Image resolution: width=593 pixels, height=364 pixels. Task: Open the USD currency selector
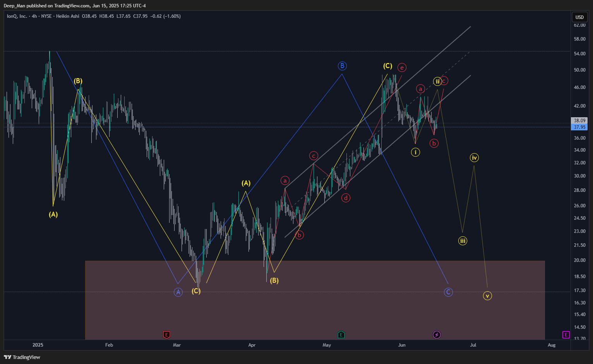(x=579, y=17)
